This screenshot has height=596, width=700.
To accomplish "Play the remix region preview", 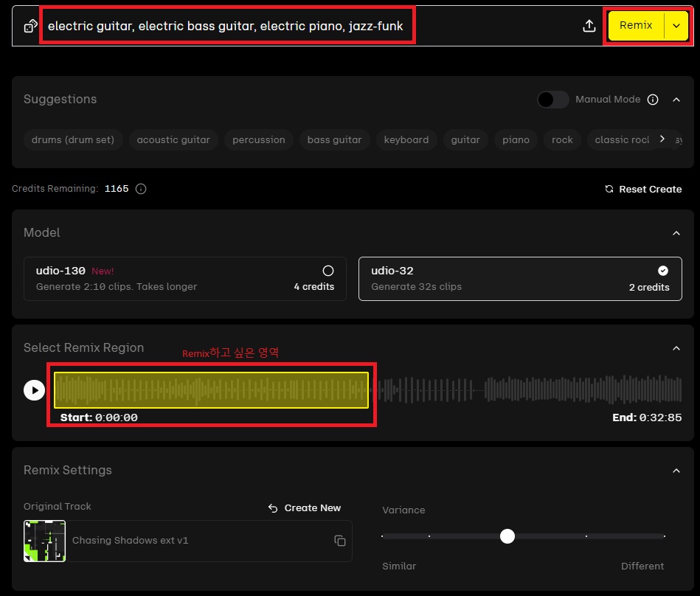I will point(34,389).
